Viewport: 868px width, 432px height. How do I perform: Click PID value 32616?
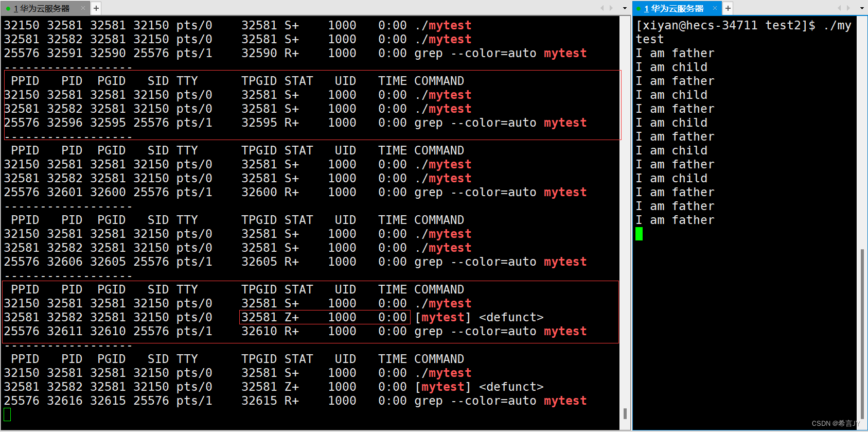65,401
